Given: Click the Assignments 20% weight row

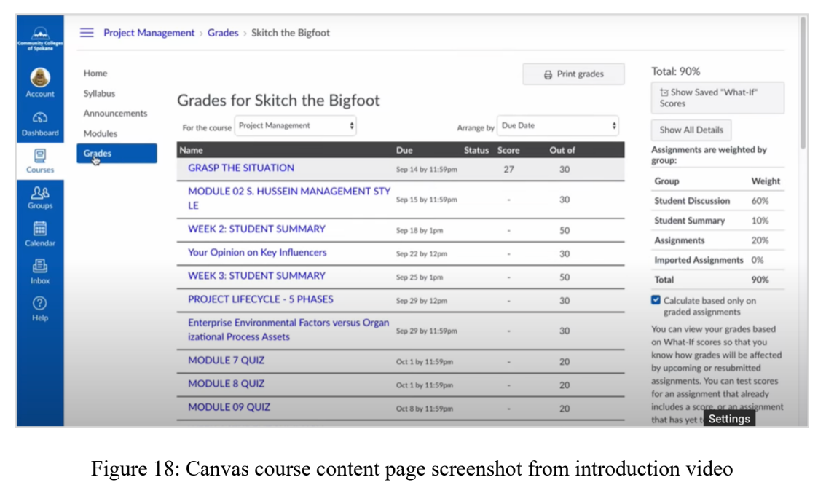Looking at the screenshot, I should tap(717, 240).
